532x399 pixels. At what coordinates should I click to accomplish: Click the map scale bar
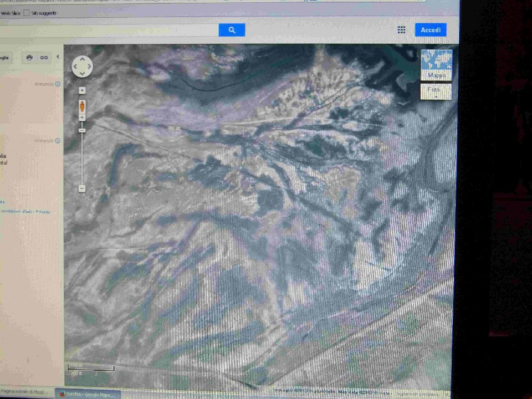click(91, 370)
